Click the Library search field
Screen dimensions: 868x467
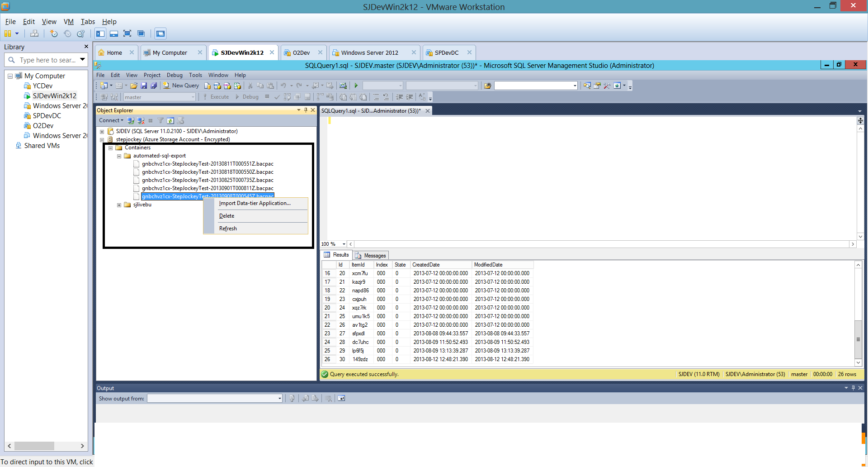tap(47, 60)
